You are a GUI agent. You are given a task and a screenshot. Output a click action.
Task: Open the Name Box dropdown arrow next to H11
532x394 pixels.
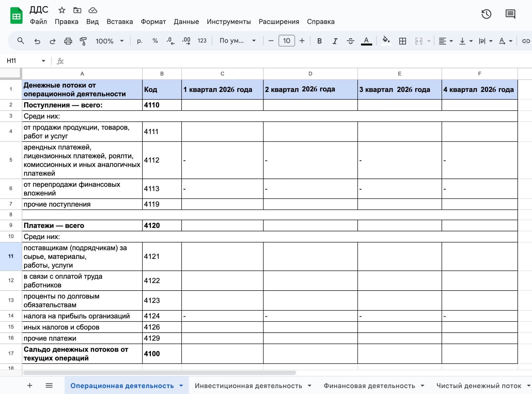pos(43,61)
